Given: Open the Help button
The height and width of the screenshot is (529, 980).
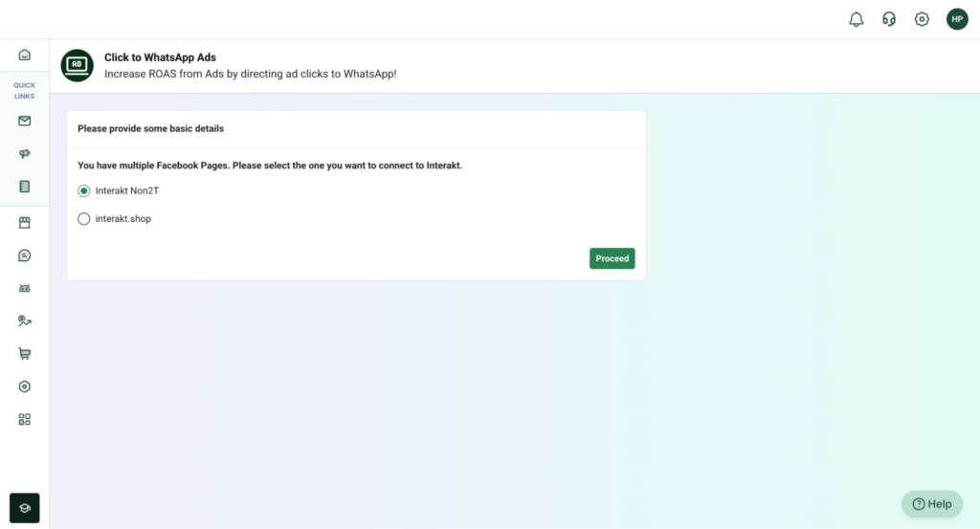Looking at the screenshot, I should coord(932,504).
